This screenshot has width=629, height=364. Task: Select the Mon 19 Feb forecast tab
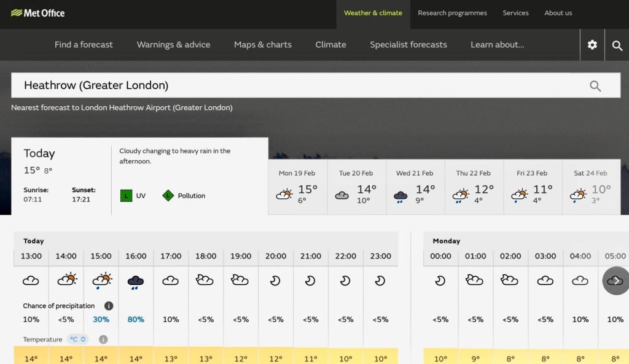point(297,187)
